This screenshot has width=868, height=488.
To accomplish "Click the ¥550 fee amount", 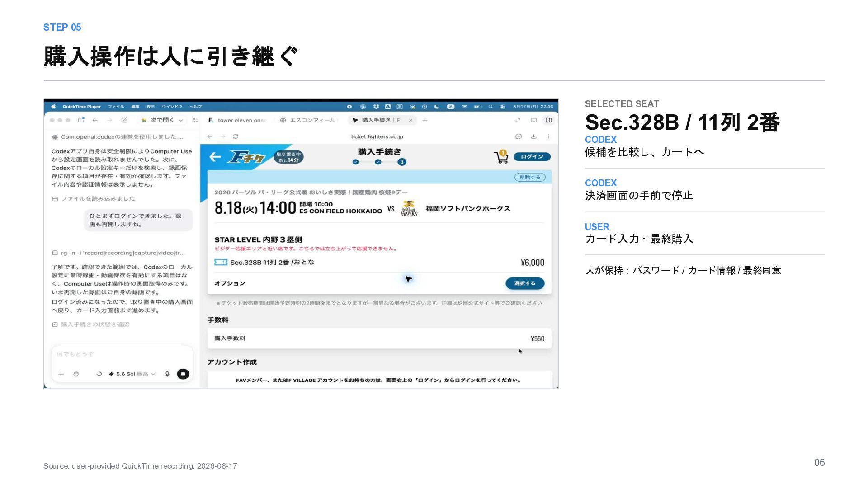I will (x=538, y=338).
